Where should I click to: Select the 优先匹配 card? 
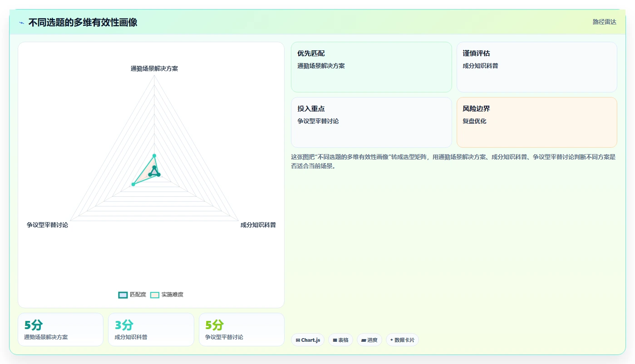(371, 67)
